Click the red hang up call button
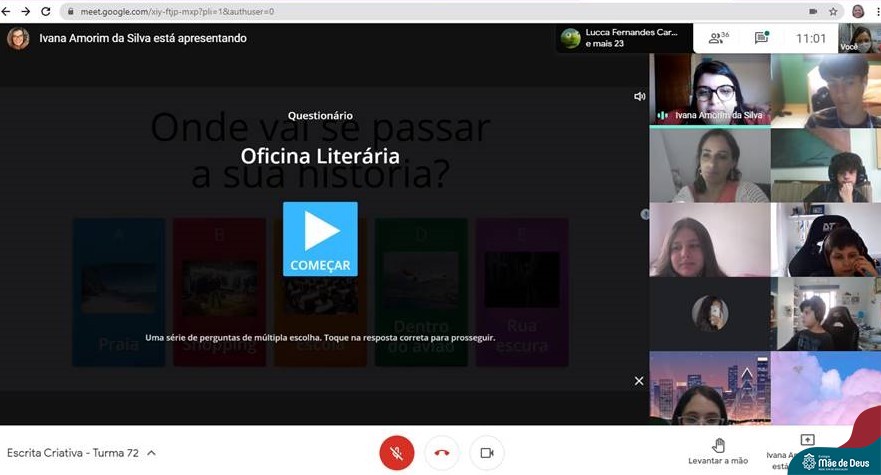The image size is (881, 475). tap(442, 453)
